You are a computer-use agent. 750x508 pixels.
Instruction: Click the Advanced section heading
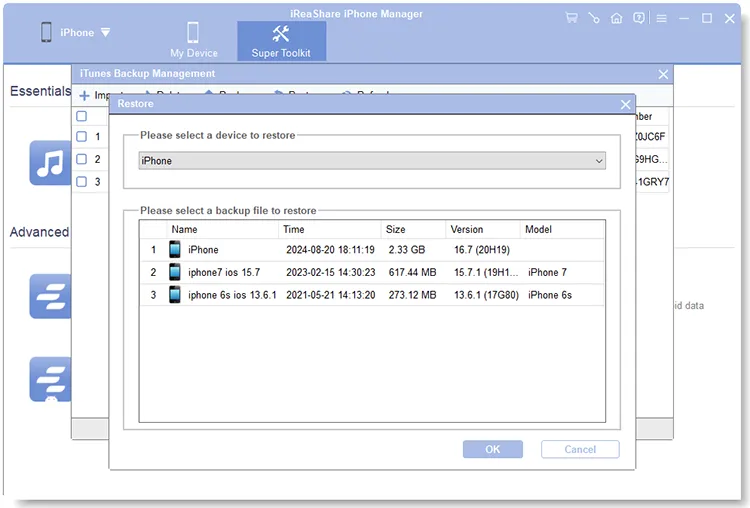(39, 232)
